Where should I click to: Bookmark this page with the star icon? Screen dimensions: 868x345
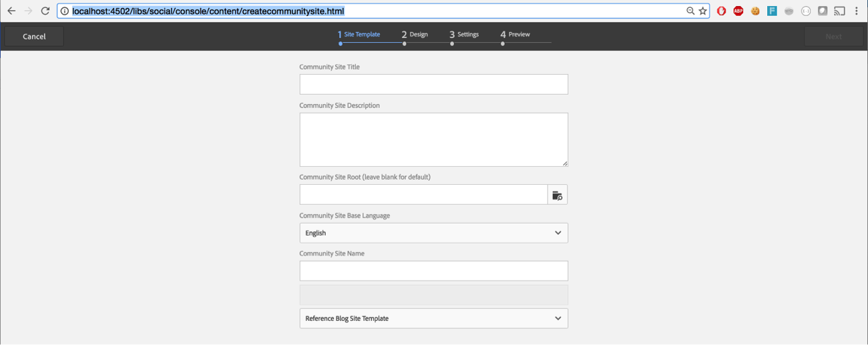pos(702,11)
